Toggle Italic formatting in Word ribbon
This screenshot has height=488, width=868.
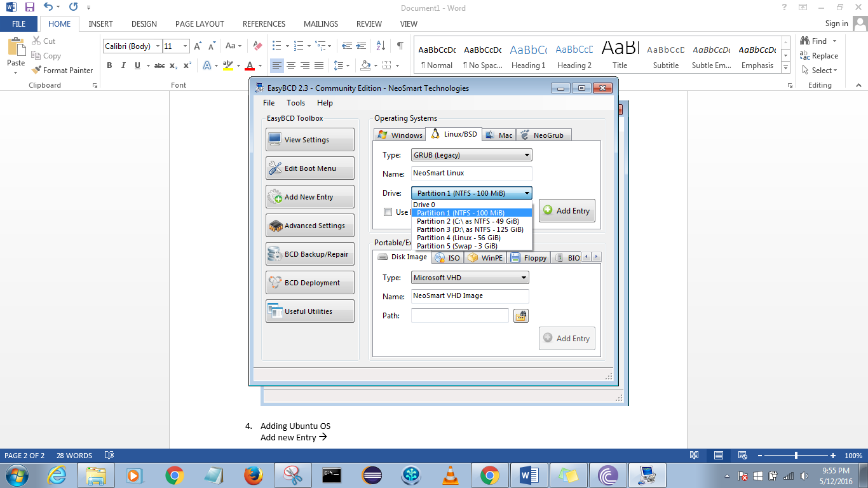pyautogui.click(x=123, y=65)
